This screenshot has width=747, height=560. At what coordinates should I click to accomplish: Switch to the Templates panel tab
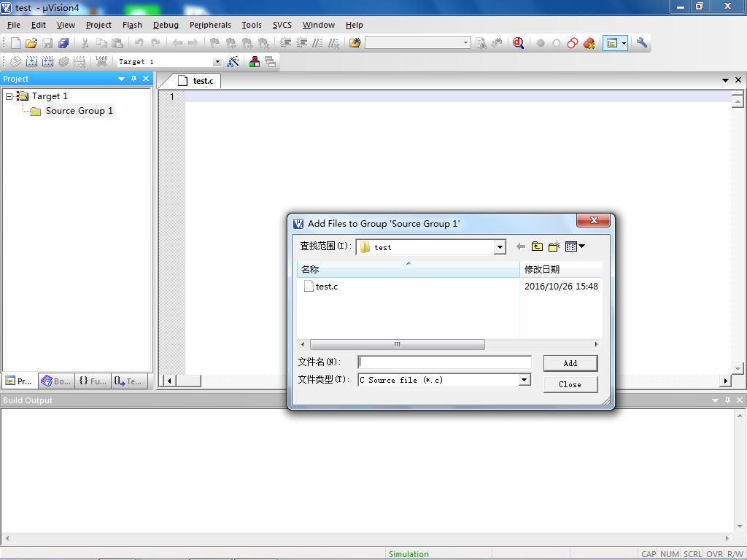[x=128, y=381]
